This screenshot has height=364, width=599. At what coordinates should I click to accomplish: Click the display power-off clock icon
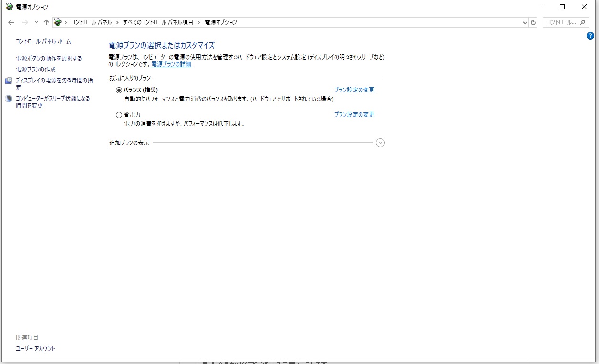pyautogui.click(x=9, y=81)
